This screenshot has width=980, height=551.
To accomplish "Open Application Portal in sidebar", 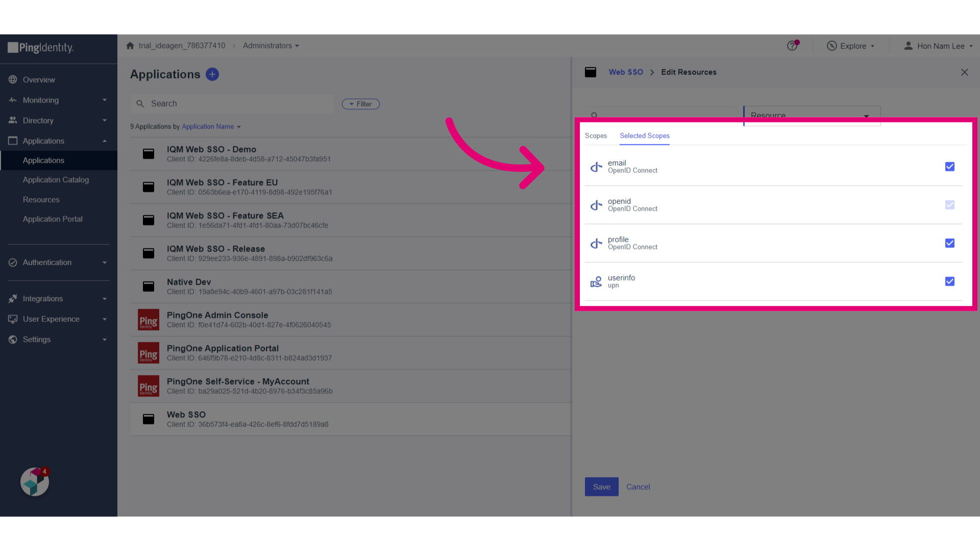I will pos(53,219).
